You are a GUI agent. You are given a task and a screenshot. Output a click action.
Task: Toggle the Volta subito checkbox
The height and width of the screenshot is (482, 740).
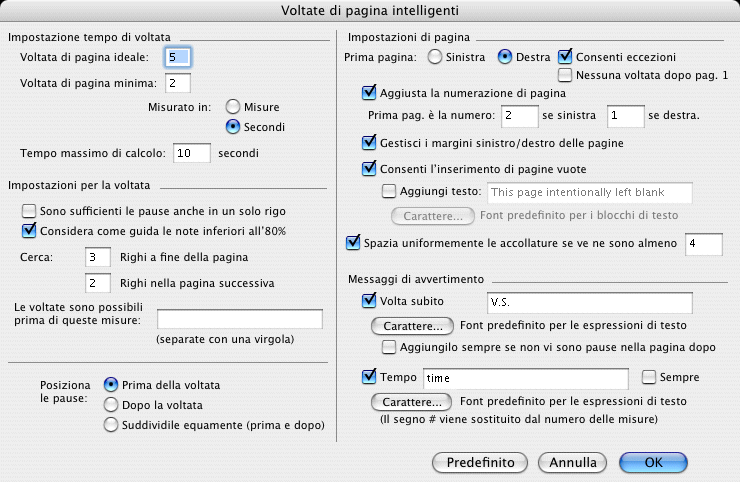(367, 300)
